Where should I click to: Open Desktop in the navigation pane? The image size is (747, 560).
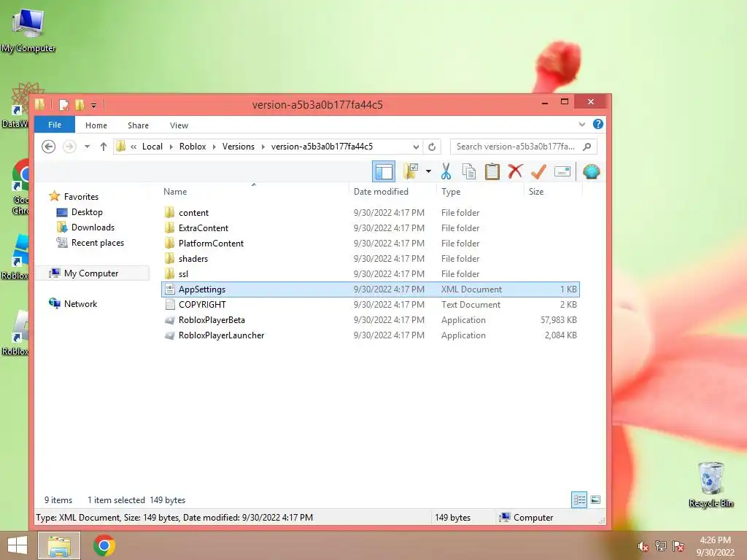(87, 212)
